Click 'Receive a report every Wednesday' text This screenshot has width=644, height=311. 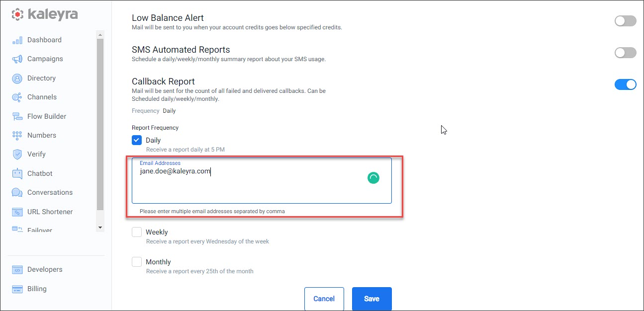(207, 241)
